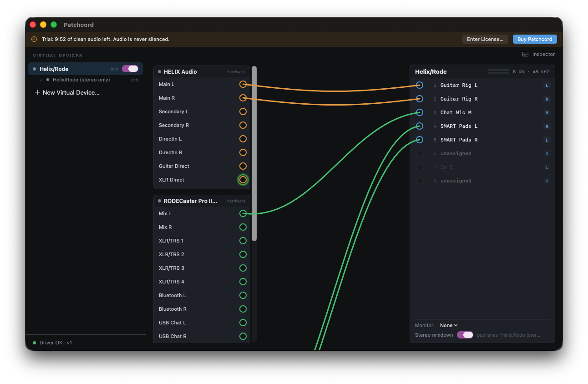Select the Mix R port circle
Viewport: 588px width, 384px height.
[243, 227]
